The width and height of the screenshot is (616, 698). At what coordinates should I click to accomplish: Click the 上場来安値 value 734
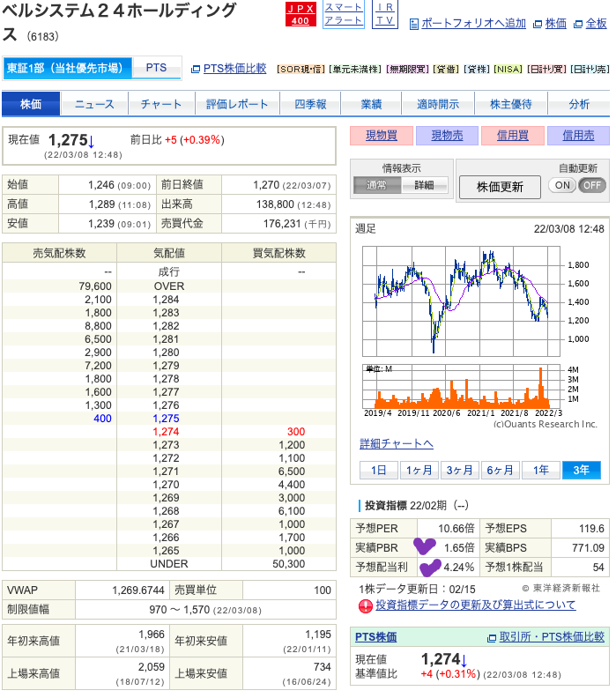322,667
